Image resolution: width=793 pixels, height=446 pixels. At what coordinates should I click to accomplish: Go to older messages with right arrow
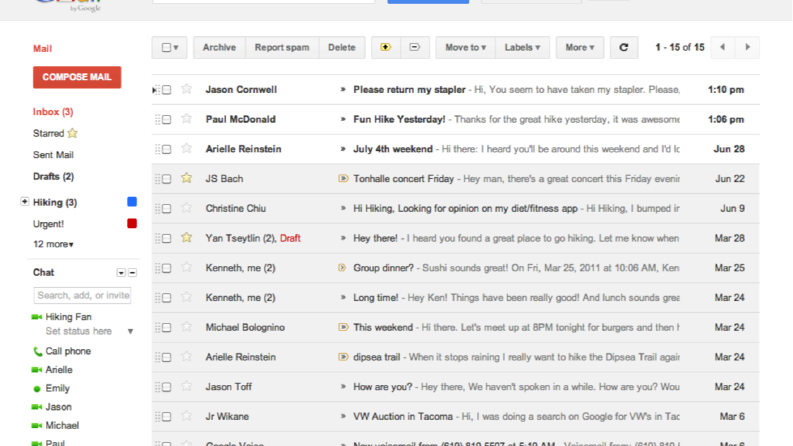point(747,48)
